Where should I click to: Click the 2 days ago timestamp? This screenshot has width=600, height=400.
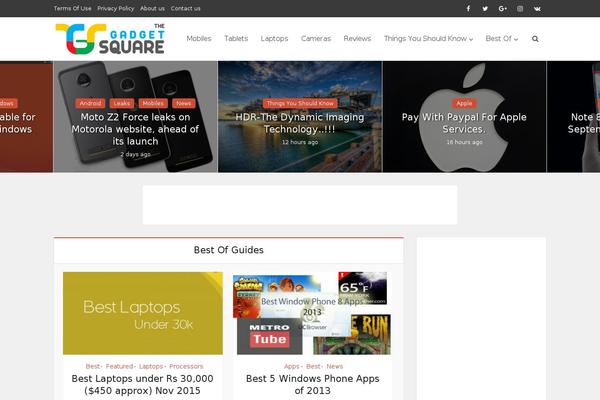point(135,154)
